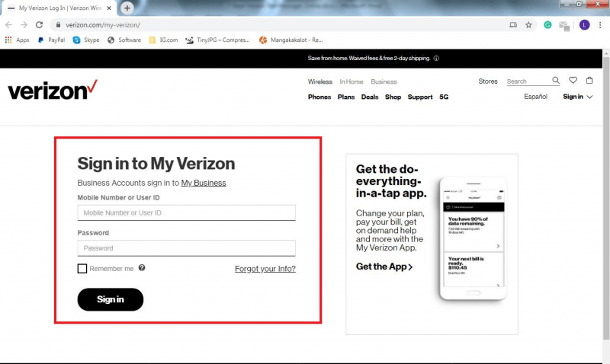Click Forgot your Info? link
The image size is (610, 364).
265,269
